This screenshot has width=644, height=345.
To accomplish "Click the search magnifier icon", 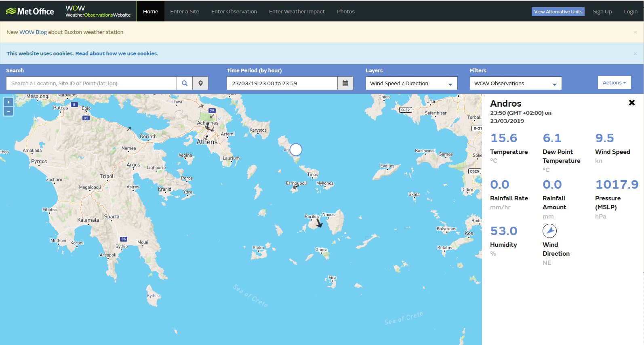I will point(185,83).
